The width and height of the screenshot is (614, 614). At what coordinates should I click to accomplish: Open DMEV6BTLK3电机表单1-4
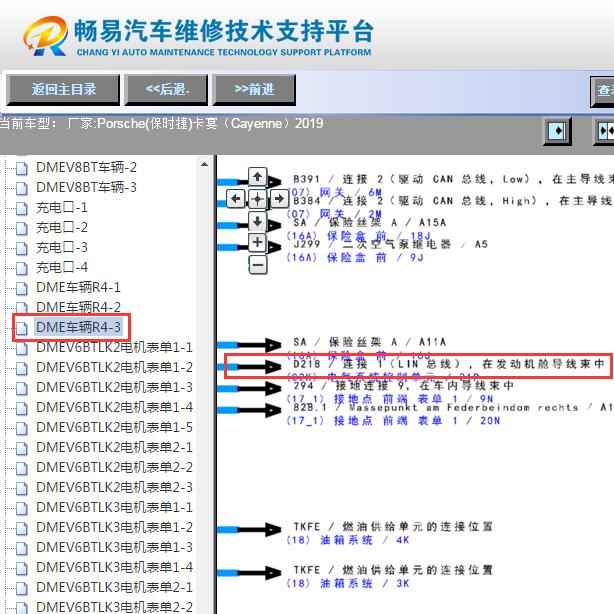(114, 567)
